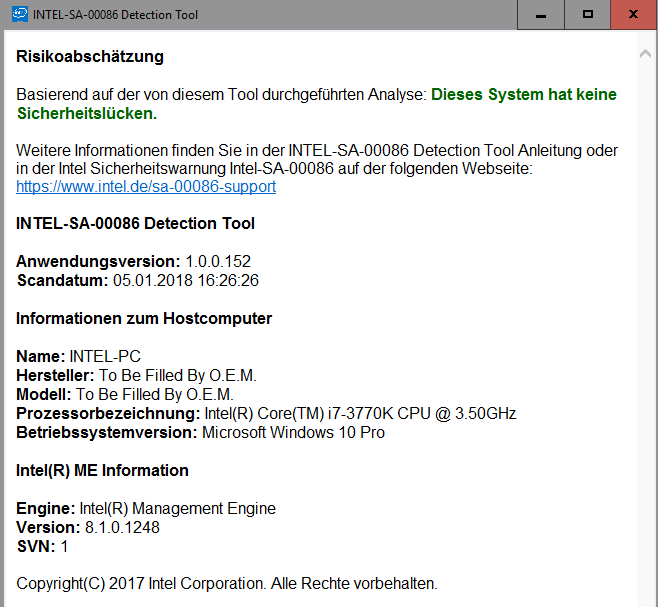Maximize the Detection Tool window
Screen dimensions: 658x607
pos(588,15)
